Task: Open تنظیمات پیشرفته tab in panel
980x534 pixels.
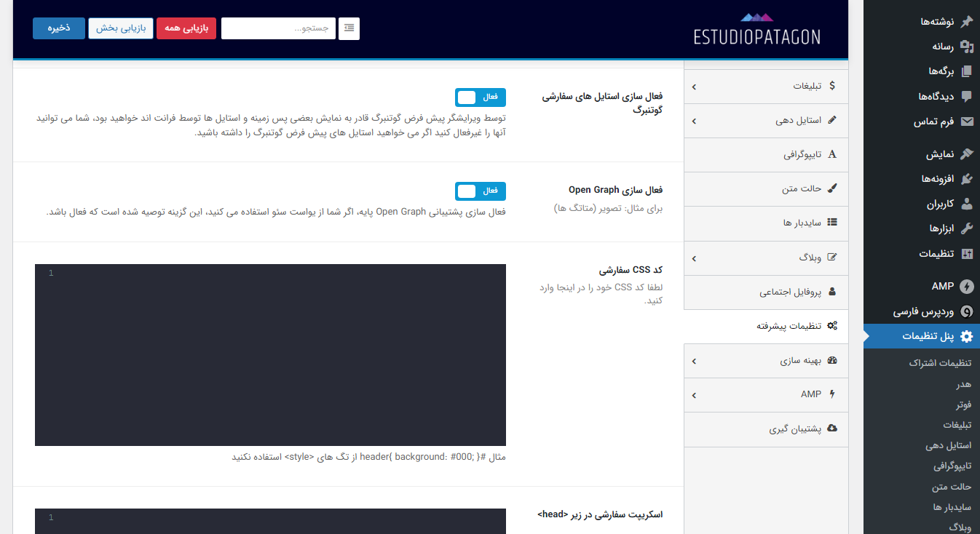Action: 789,326
